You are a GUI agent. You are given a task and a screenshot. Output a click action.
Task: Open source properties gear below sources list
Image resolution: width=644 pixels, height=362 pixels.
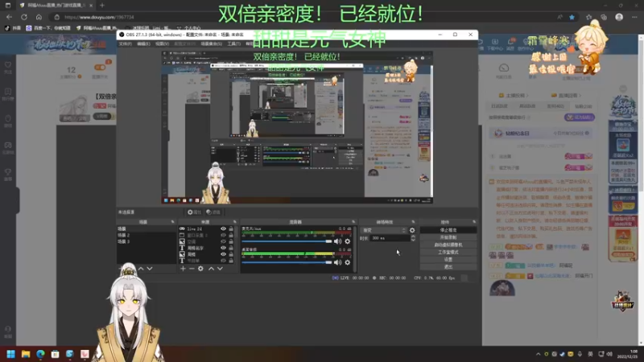[x=200, y=269]
